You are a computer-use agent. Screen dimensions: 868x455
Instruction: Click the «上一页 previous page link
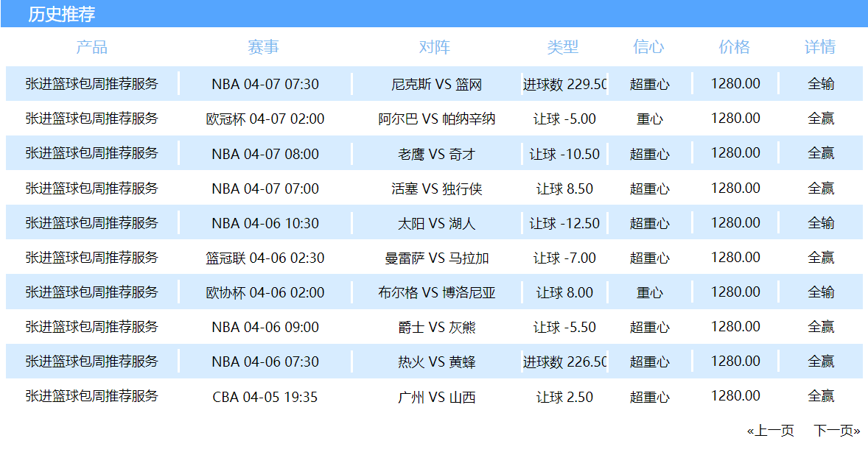point(771,431)
